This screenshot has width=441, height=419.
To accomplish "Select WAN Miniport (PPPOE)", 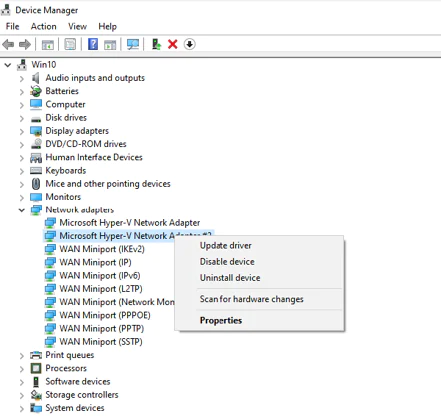I will [x=105, y=315].
